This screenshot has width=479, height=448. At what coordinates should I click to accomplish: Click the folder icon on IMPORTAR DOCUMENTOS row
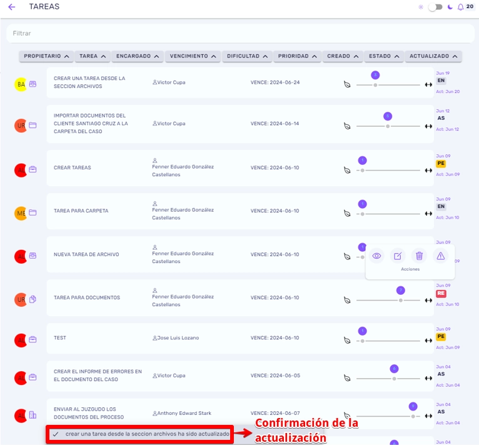coord(33,125)
